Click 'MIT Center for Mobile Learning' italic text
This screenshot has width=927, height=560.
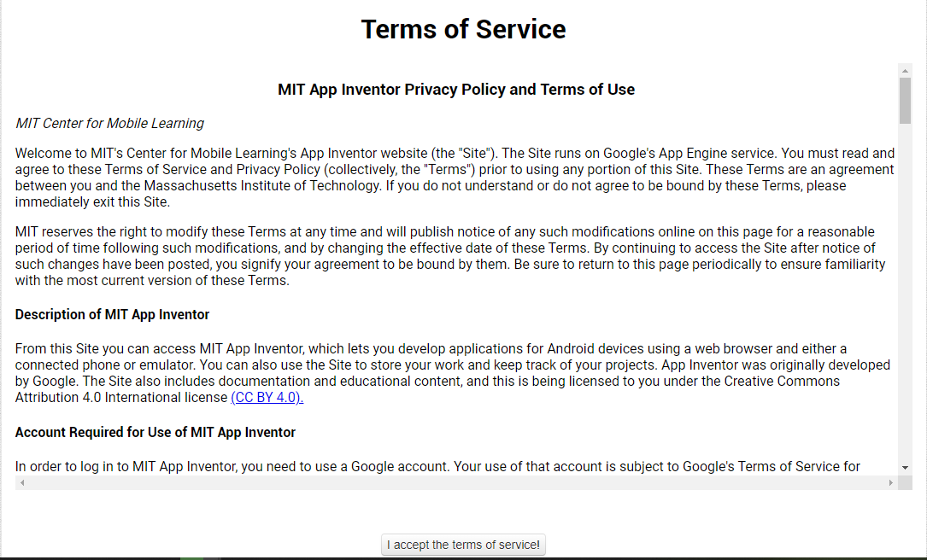tap(109, 124)
